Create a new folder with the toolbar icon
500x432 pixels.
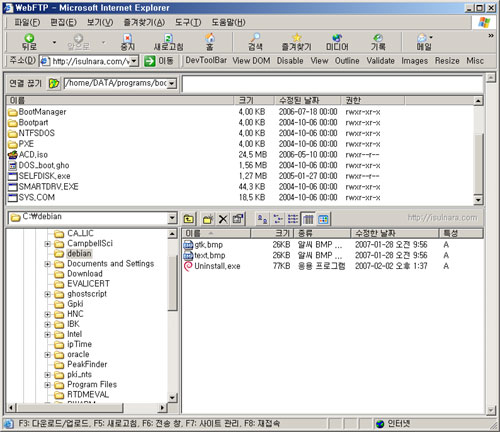(x=208, y=219)
